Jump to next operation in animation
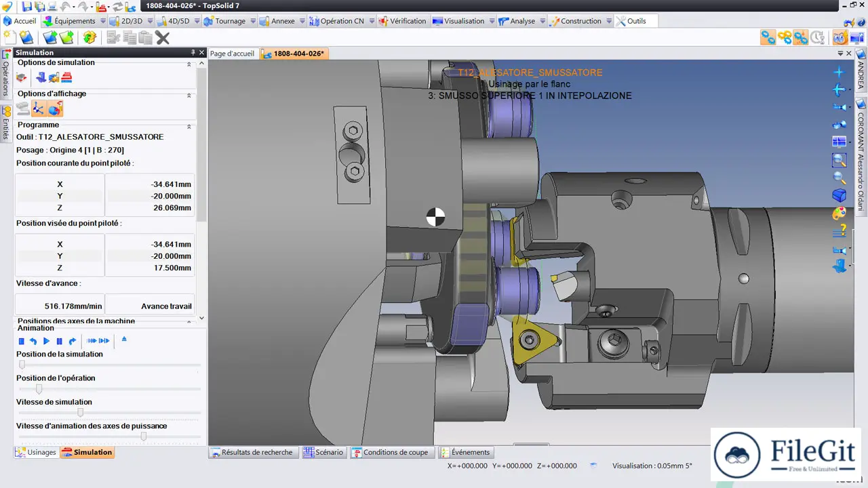868x488 pixels. (104, 341)
